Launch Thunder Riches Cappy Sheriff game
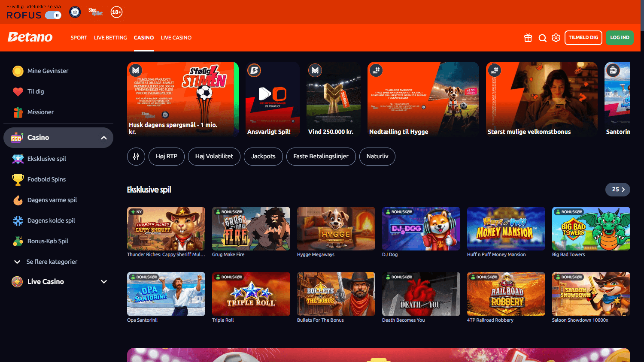 pos(166,229)
